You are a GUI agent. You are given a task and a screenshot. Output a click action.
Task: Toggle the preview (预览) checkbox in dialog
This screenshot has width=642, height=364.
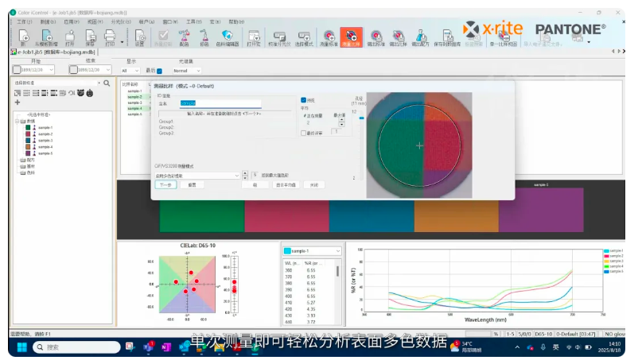pos(304,100)
